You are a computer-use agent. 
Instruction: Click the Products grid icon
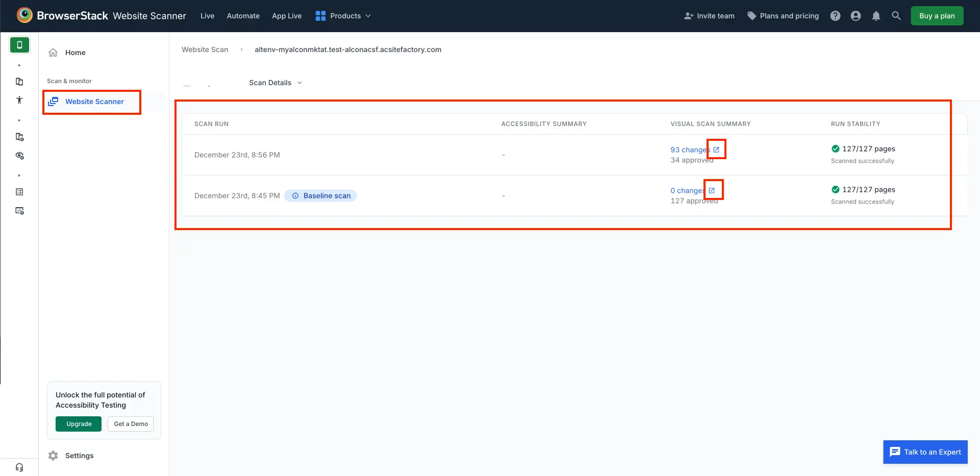320,16
